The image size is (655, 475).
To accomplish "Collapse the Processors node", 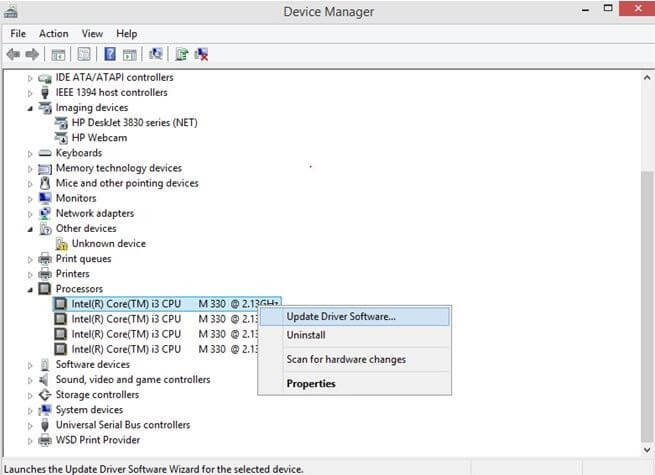I will 30,290.
